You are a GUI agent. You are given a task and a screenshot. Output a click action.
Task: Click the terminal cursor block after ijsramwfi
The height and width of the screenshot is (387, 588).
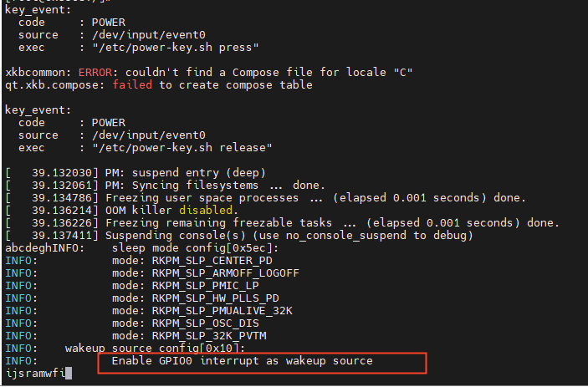pyautogui.click(x=69, y=373)
